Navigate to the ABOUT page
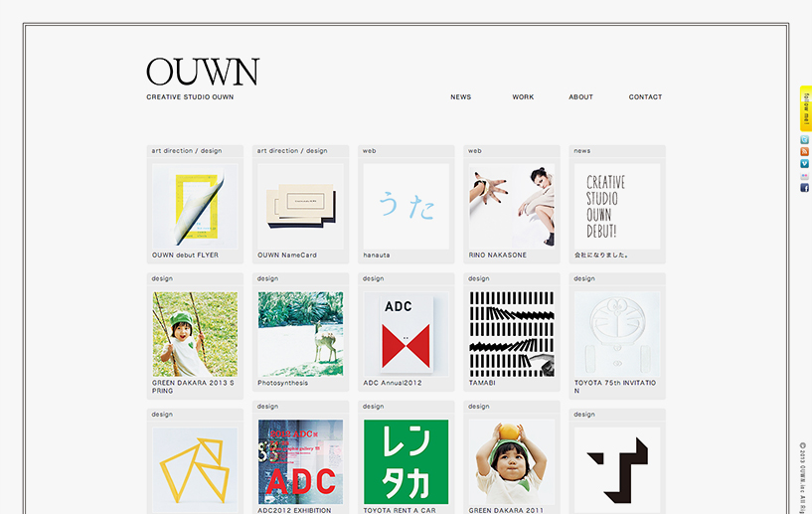This screenshot has width=812, height=514. click(581, 96)
